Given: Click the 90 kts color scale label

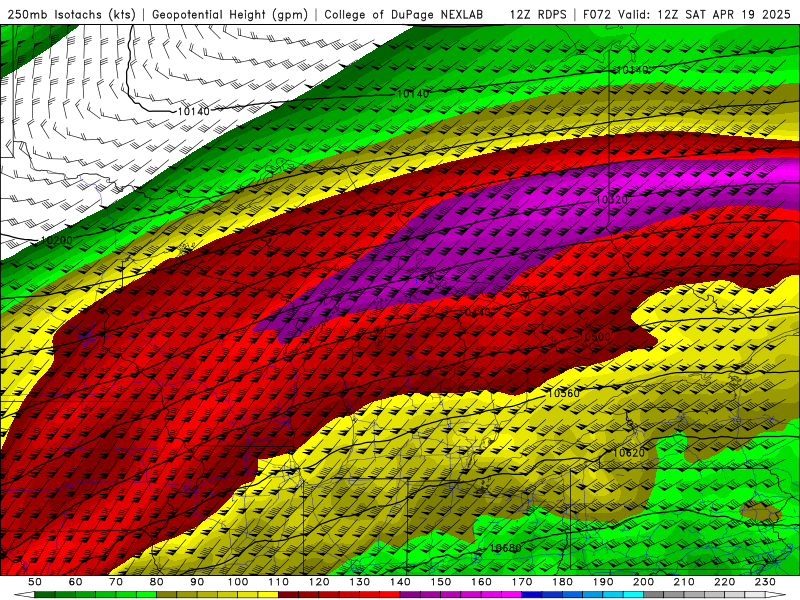Looking at the screenshot, I should point(197,582).
